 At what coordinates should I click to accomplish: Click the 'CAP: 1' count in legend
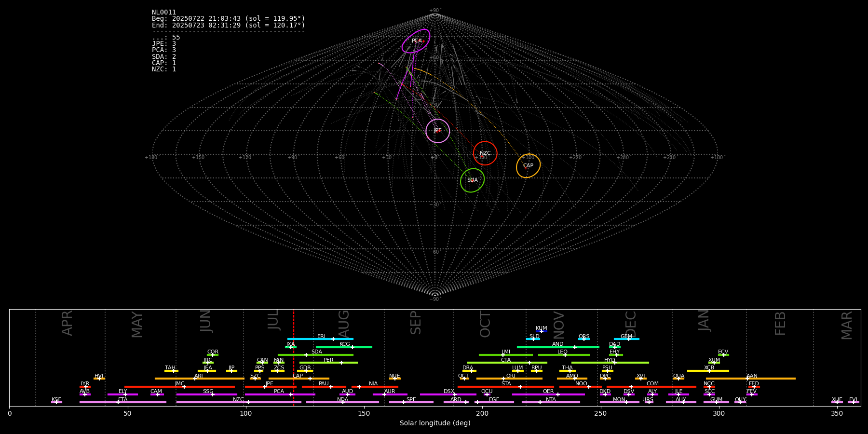[x=164, y=63]
